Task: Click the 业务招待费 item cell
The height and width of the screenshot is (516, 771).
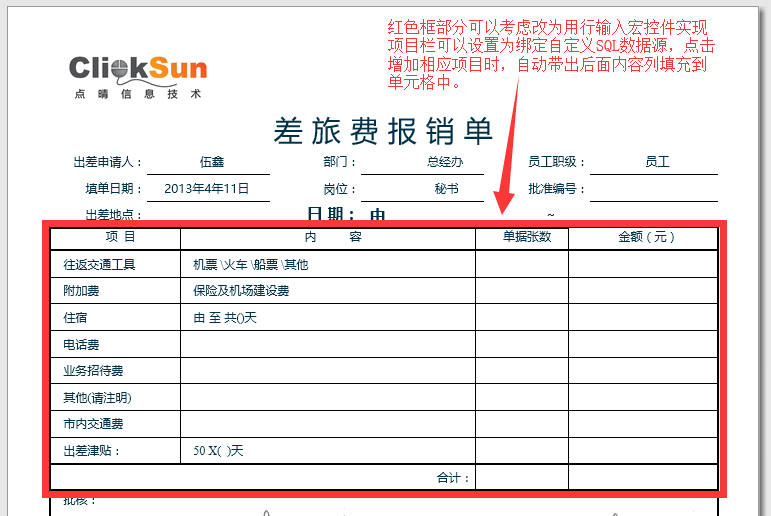Action: (x=115, y=371)
